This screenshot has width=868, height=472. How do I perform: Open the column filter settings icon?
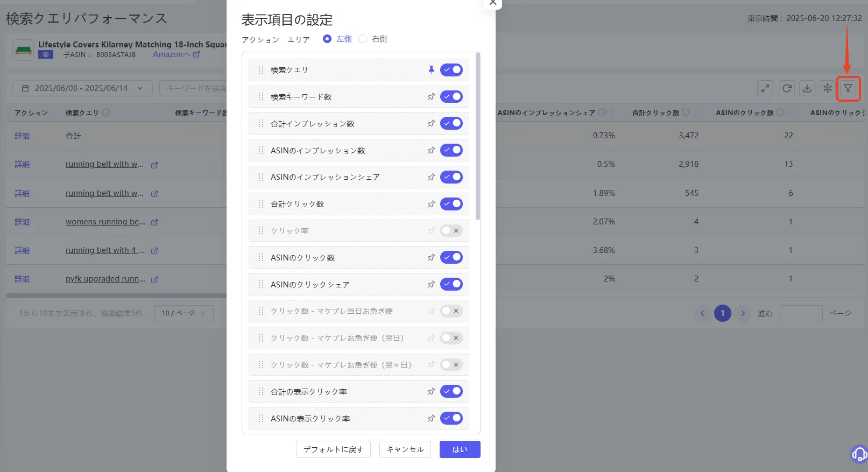coord(848,88)
